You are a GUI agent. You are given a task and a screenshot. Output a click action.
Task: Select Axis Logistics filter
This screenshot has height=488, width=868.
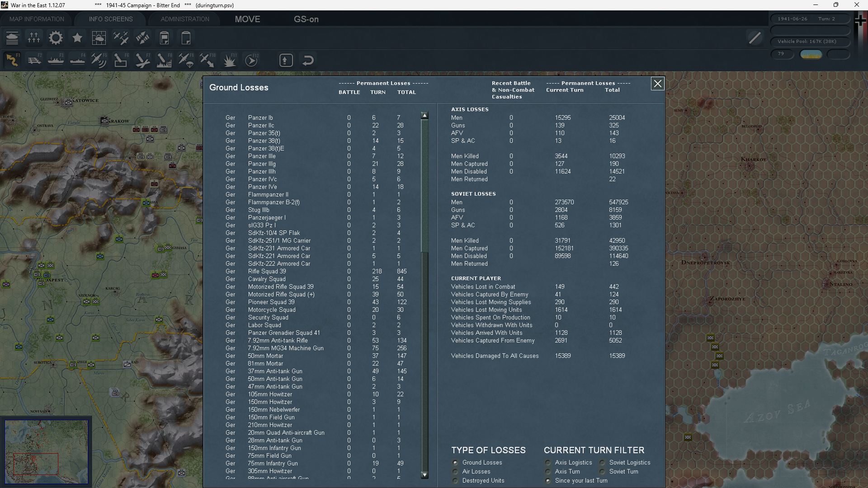[x=548, y=462]
